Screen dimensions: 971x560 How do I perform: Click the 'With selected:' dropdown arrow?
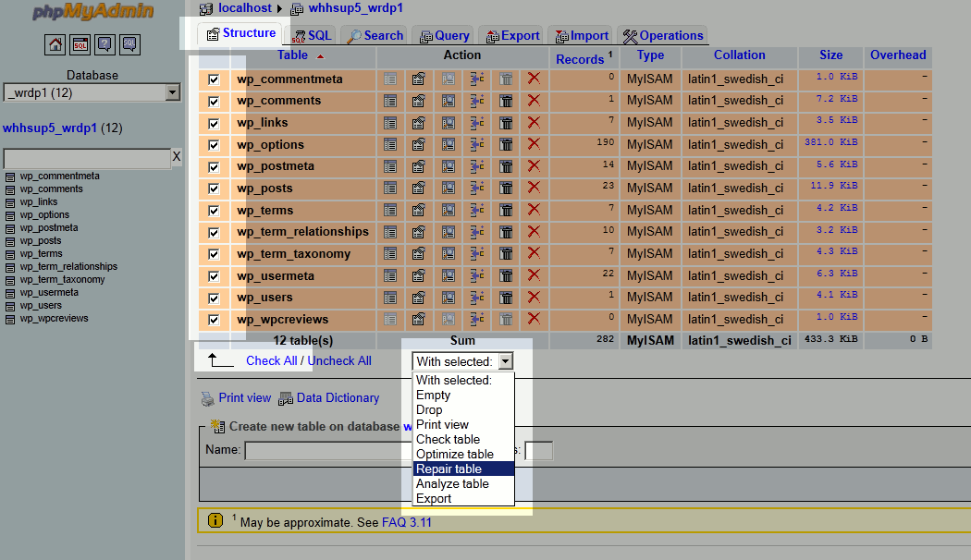[x=505, y=361]
